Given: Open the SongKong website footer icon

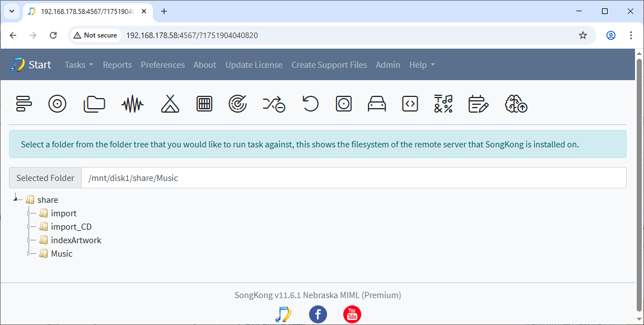Looking at the screenshot, I should [283, 314].
